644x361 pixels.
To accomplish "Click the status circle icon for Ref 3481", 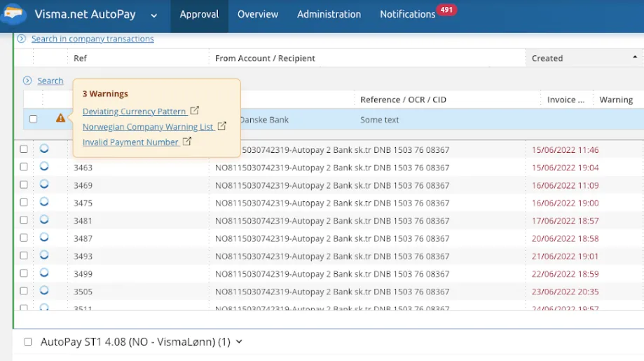I will point(44,219).
